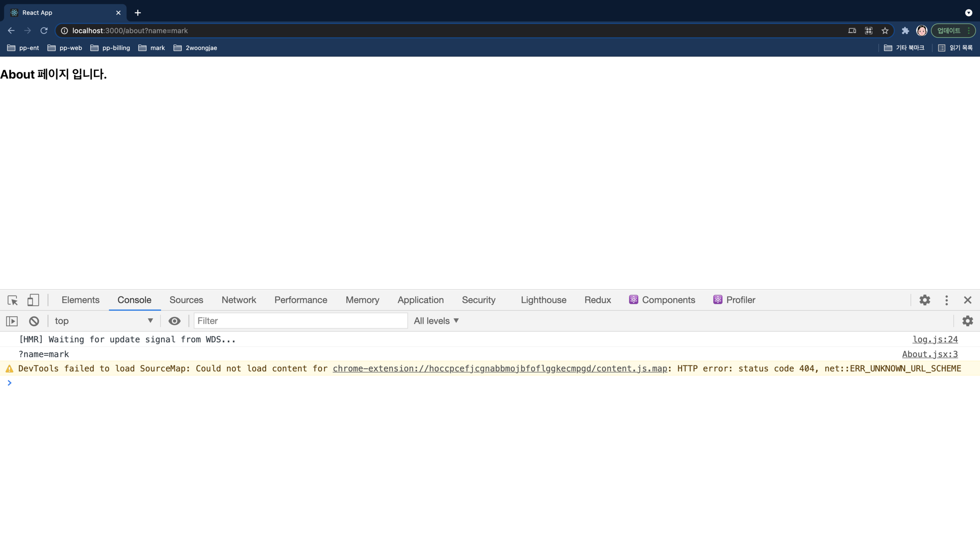Click the clear console icon
980x551 pixels.
[34, 321]
